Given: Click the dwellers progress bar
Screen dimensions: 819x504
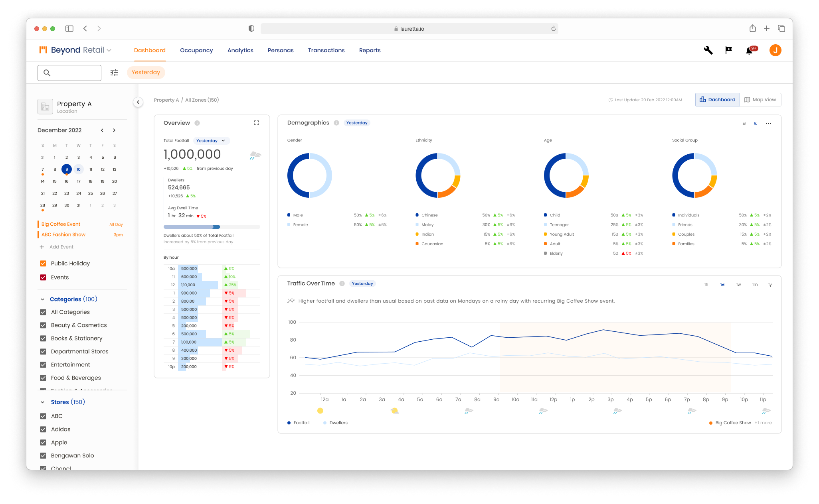Looking at the screenshot, I should (212, 227).
